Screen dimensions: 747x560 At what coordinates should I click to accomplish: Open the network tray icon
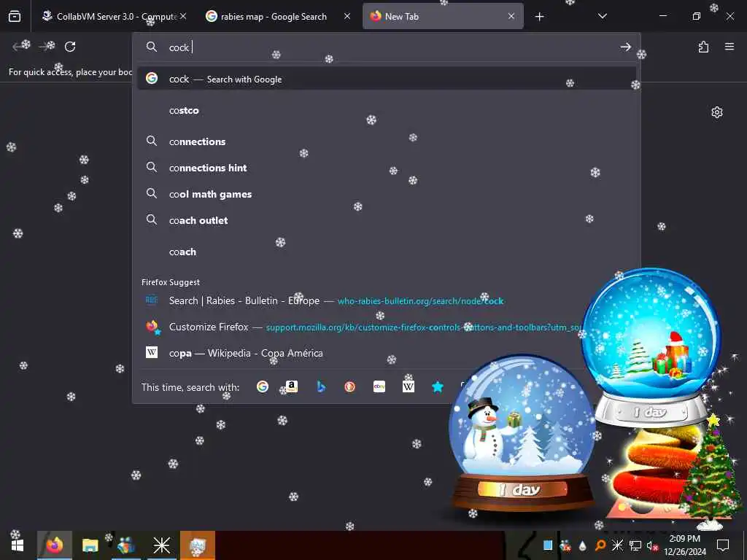635,545
